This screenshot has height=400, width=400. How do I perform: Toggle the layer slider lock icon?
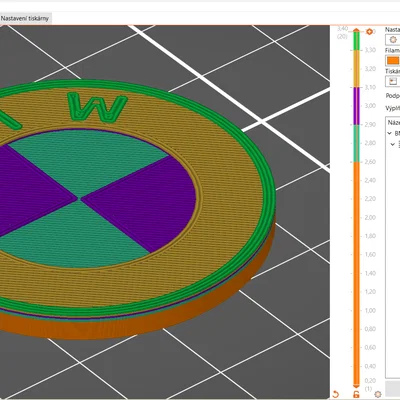356,394
